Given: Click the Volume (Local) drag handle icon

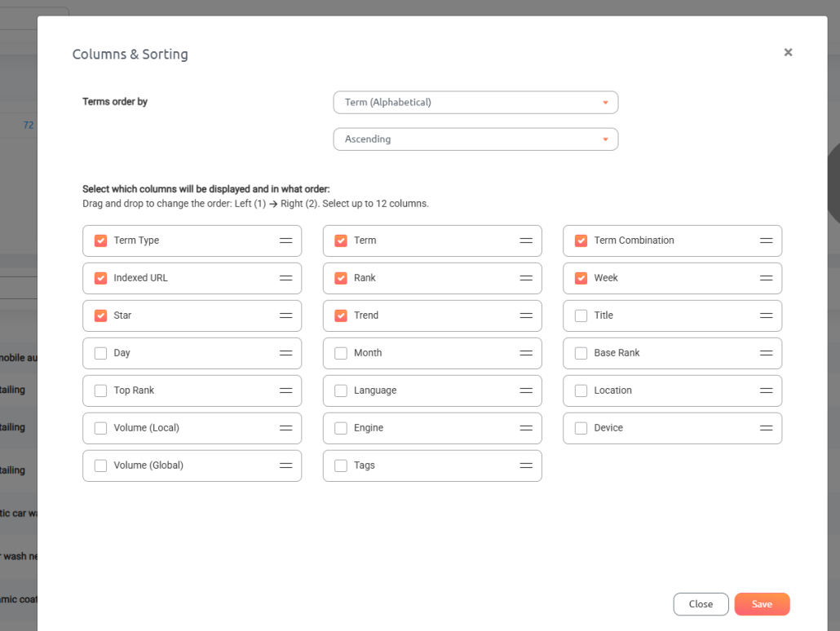Looking at the screenshot, I should (x=286, y=428).
